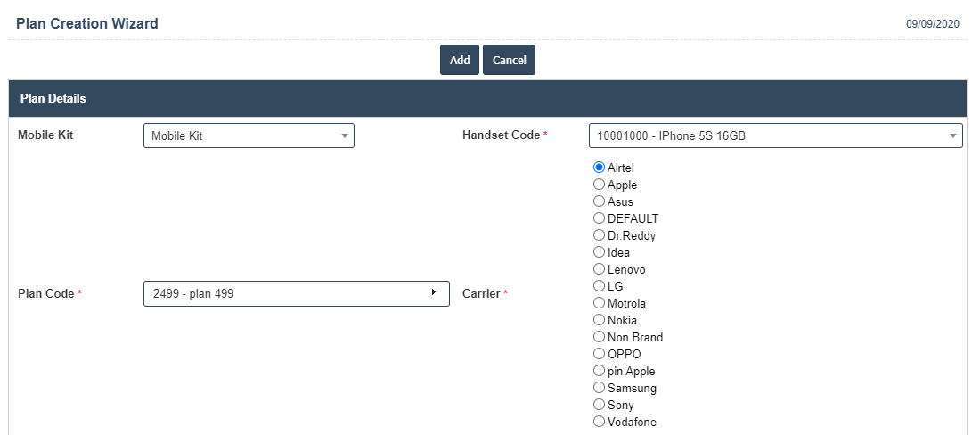
Task: Open the Plan Code selector
Action: coord(296,293)
